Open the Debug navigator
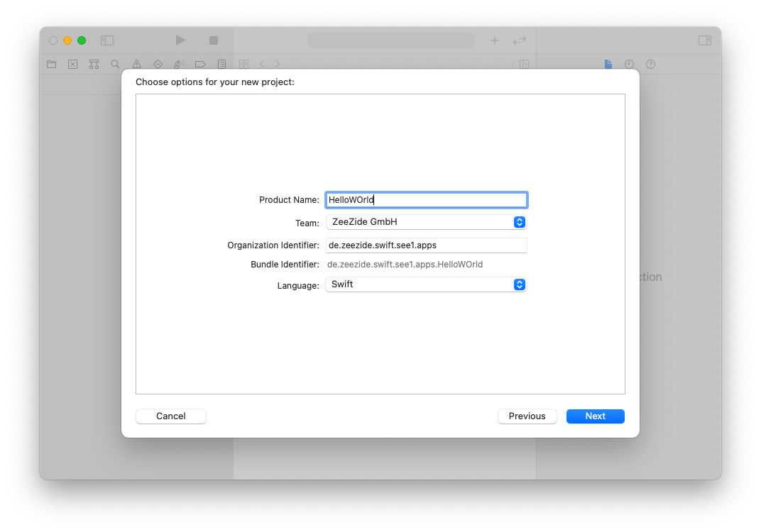The width and height of the screenshot is (761, 532). pyautogui.click(x=179, y=64)
